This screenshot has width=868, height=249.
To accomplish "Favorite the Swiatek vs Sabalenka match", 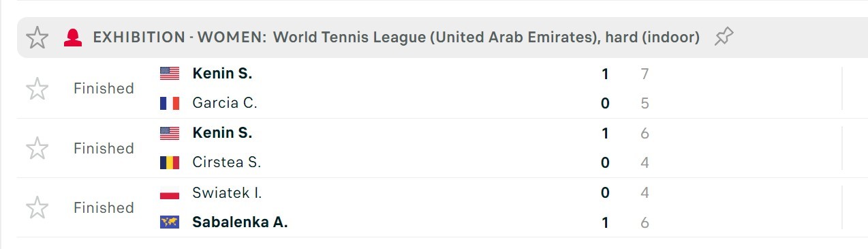I will coord(37,207).
